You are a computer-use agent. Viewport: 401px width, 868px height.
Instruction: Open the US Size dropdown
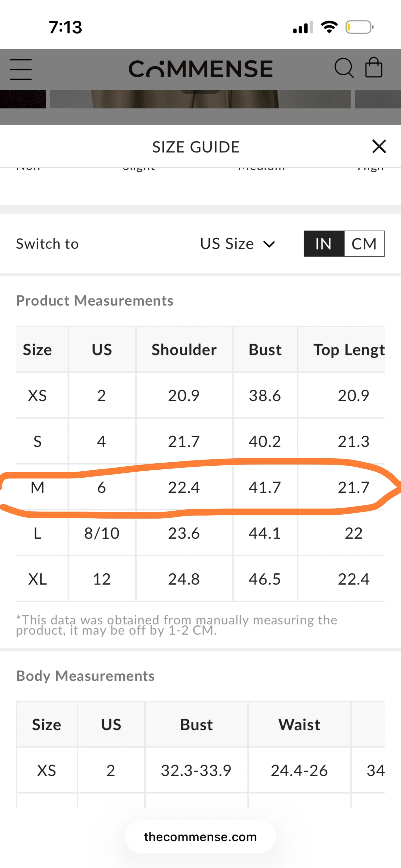point(227,244)
